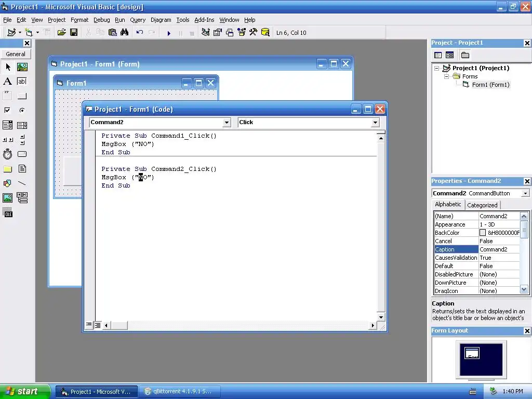Click the Full Module View button

[x=97, y=325]
